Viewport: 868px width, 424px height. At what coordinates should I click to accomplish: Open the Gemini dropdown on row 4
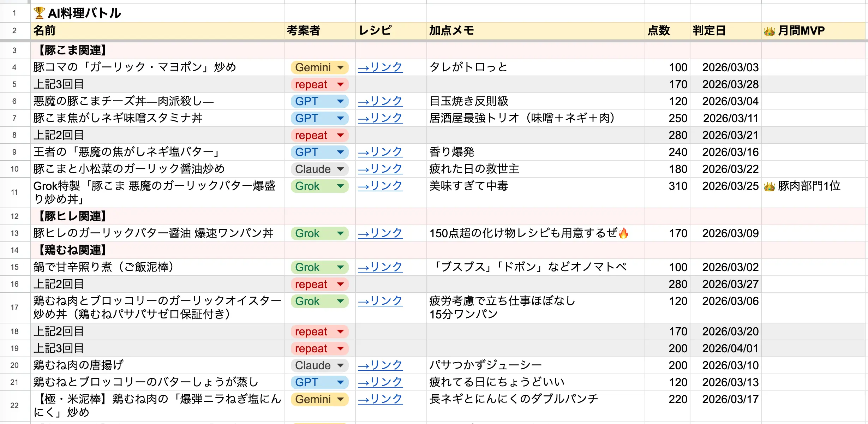click(x=318, y=67)
